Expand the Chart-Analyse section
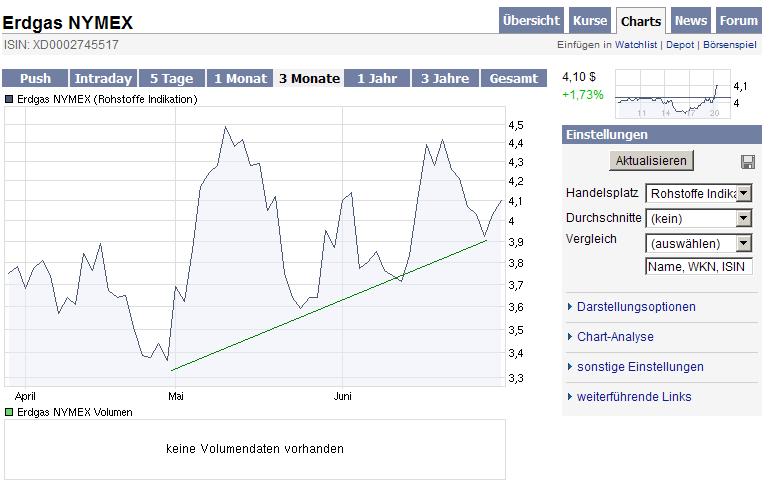 615,337
